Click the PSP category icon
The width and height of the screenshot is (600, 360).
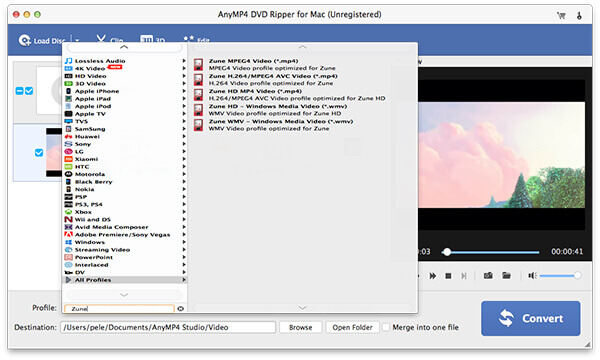tap(68, 197)
